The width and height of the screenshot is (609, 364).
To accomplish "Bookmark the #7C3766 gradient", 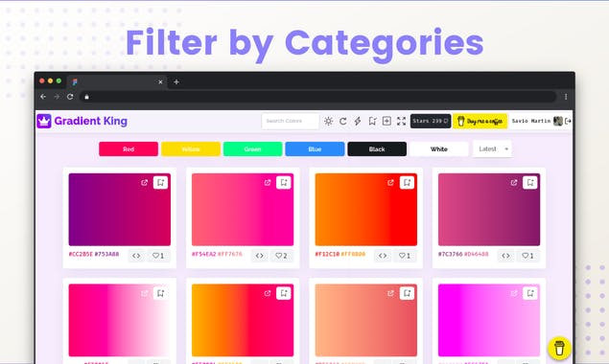I will click(x=530, y=182).
